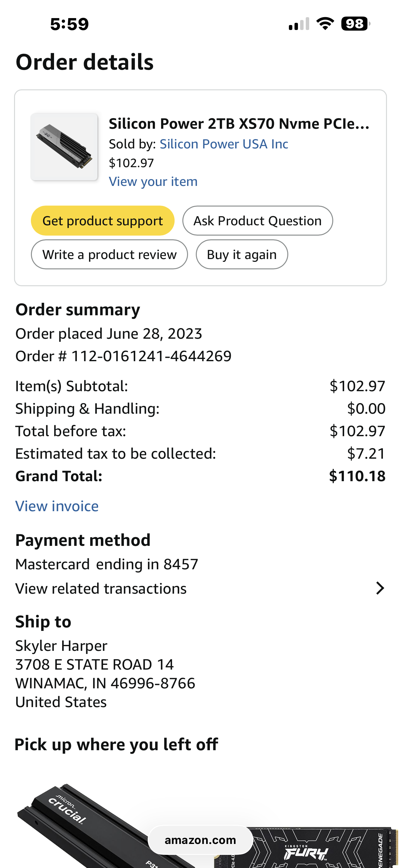Tap the Wi-Fi status icon
Screen dimensions: 401x868
click(325, 23)
